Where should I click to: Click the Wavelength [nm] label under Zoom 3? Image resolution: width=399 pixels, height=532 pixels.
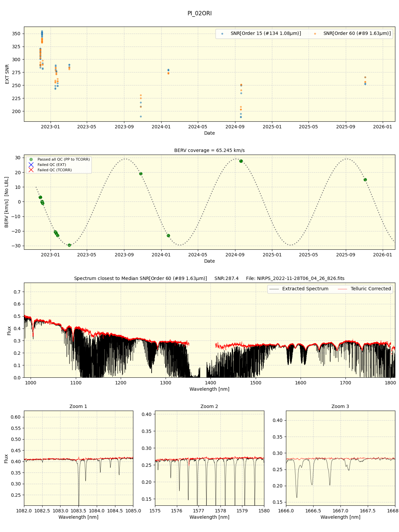[x=340, y=517]
